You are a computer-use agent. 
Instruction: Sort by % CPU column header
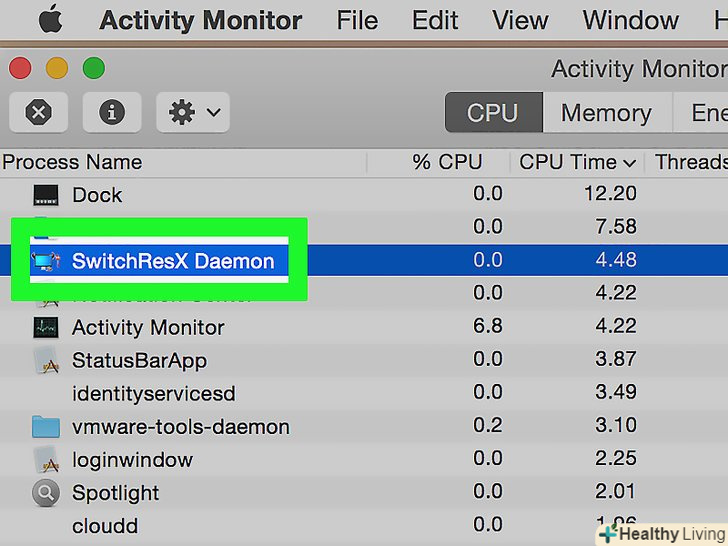point(447,162)
